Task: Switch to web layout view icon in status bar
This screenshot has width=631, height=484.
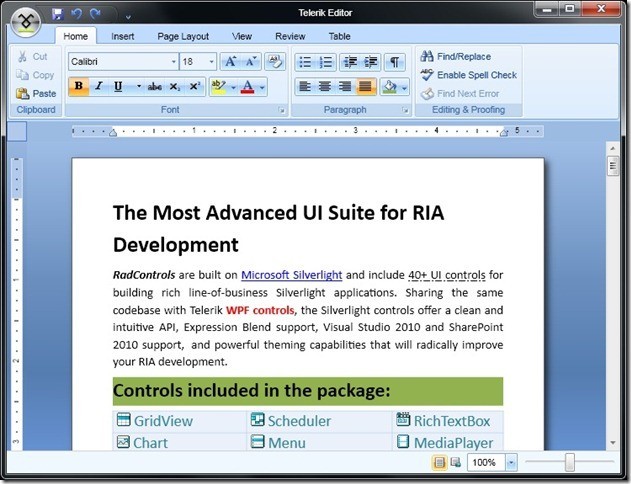Action: click(456, 462)
